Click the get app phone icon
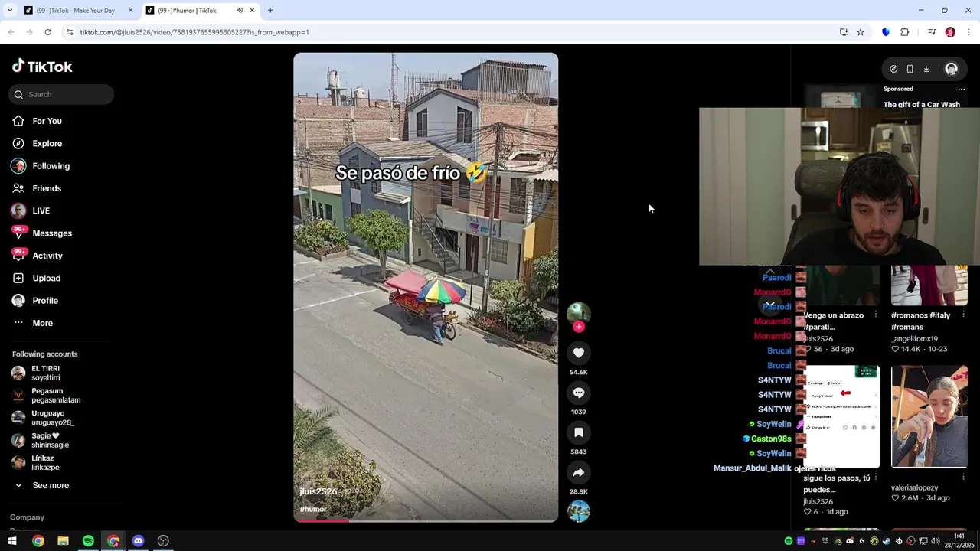The height and width of the screenshot is (551, 980). (910, 69)
